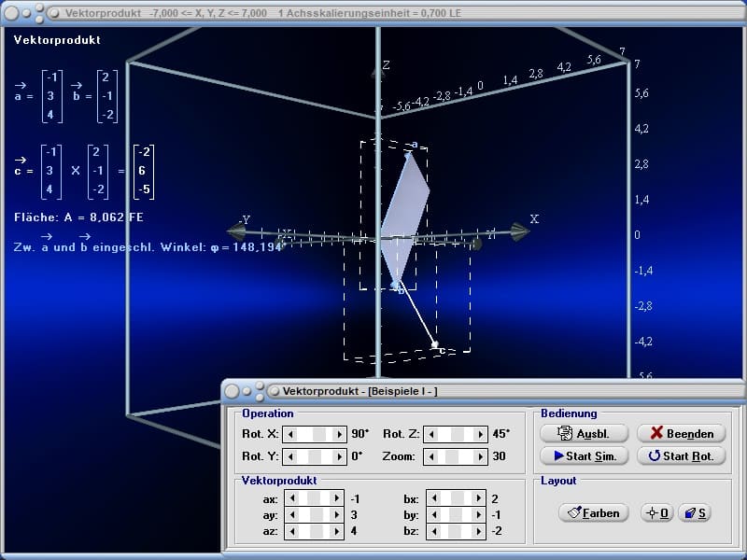
Task: Decrease Rot. X with left arrow
Action: click(290, 434)
